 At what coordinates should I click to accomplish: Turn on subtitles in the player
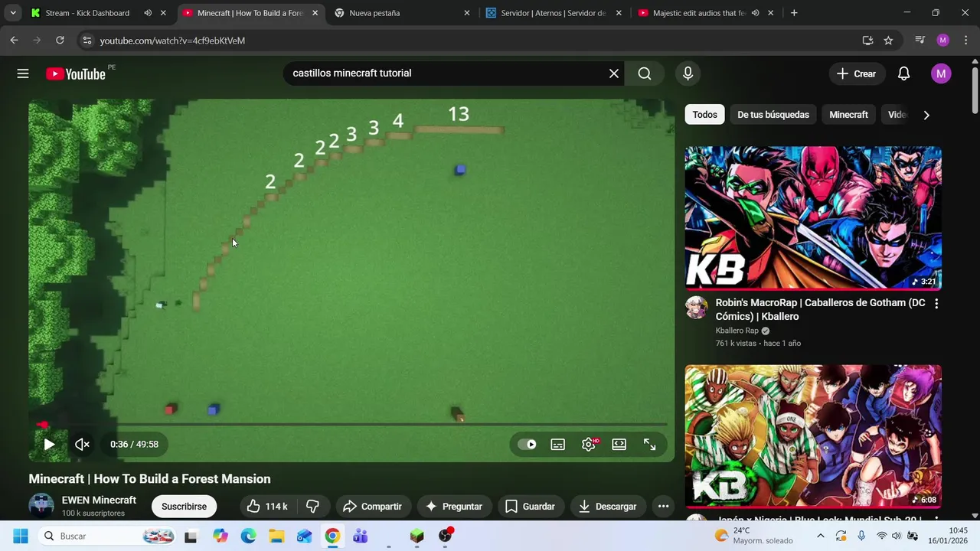[558, 444]
